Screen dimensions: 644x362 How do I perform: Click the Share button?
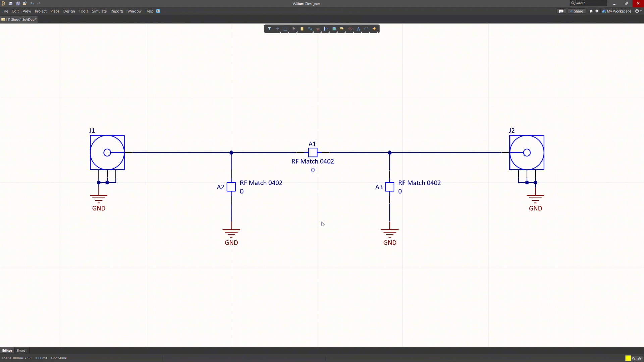point(577,11)
